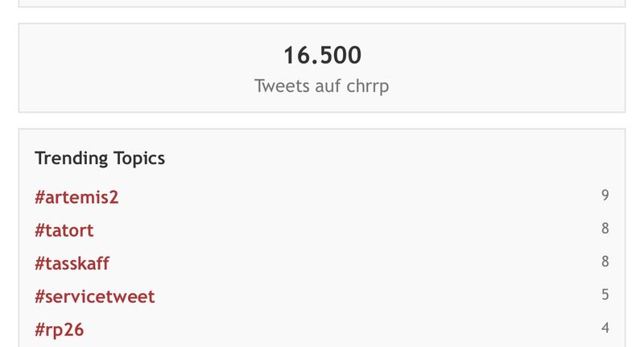Click the count 8 beside #tasskaff

(605, 262)
